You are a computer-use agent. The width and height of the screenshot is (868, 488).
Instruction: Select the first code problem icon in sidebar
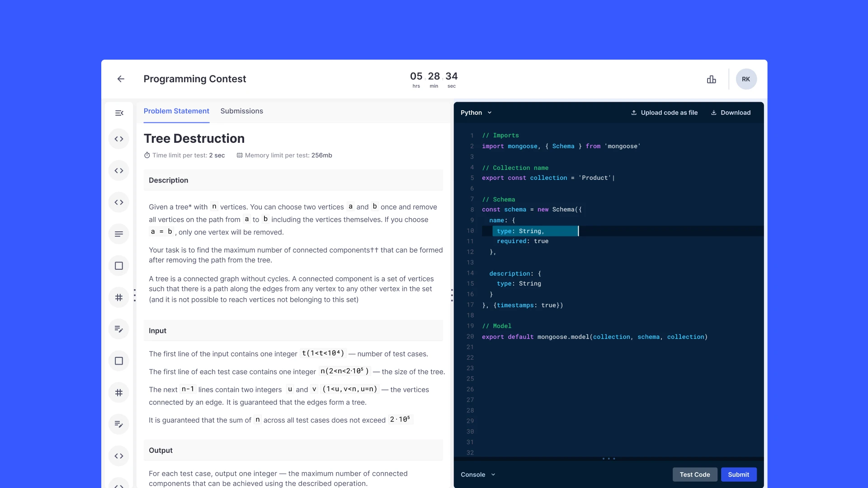(x=119, y=139)
